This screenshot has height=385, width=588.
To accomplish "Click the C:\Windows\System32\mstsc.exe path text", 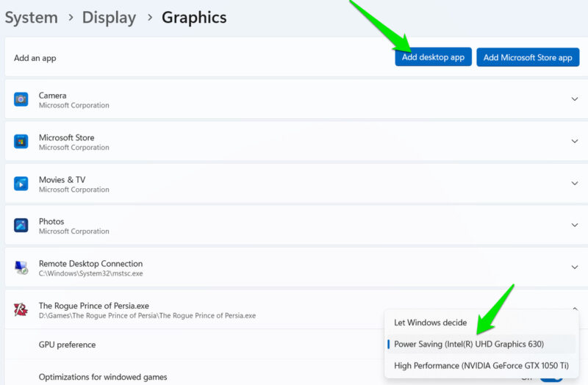I will pyautogui.click(x=90, y=273).
